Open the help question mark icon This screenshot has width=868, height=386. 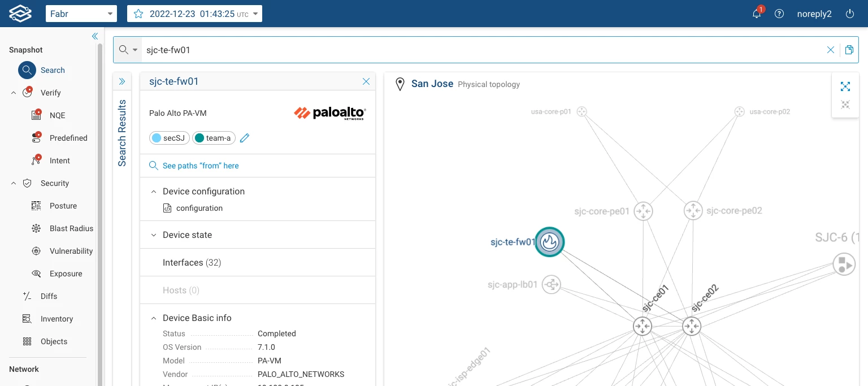779,14
